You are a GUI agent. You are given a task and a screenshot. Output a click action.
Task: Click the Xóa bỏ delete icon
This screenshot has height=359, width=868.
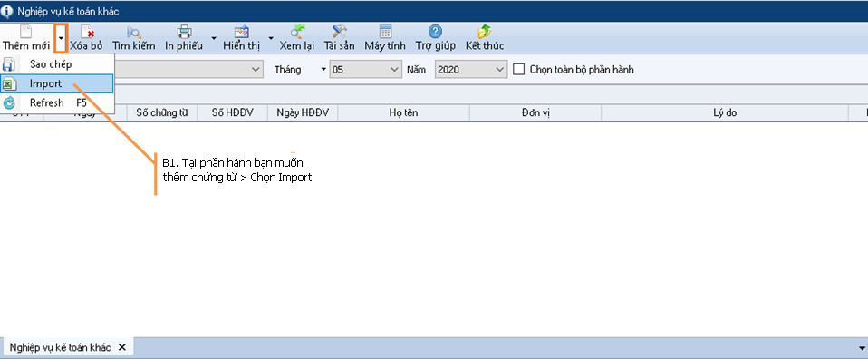pos(87,32)
